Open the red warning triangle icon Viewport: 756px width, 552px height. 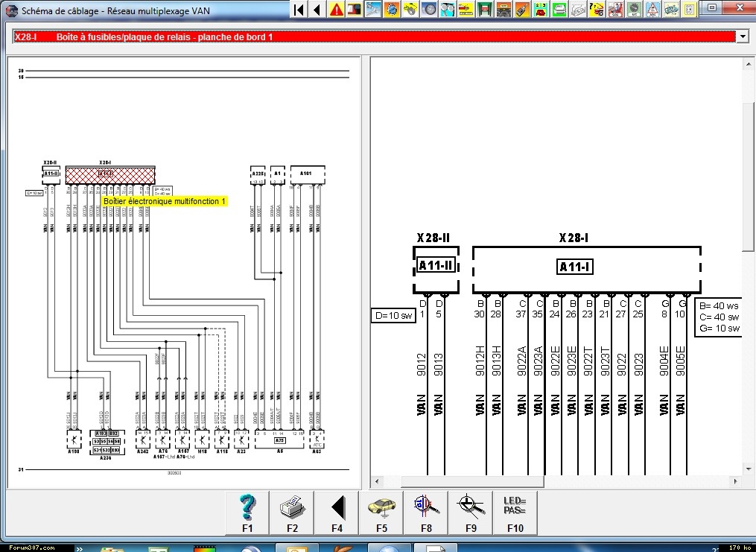(336, 9)
